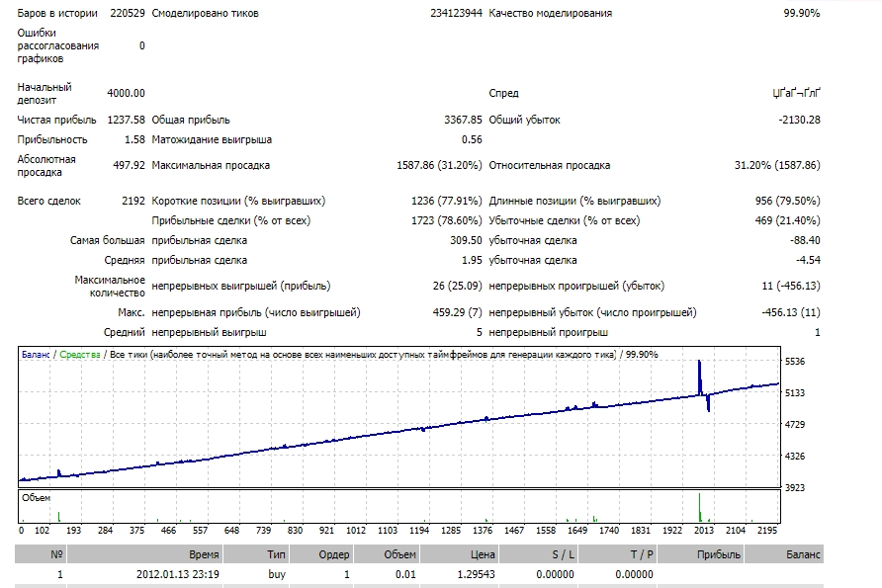Select the price cell 1.29543

point(477,574)
